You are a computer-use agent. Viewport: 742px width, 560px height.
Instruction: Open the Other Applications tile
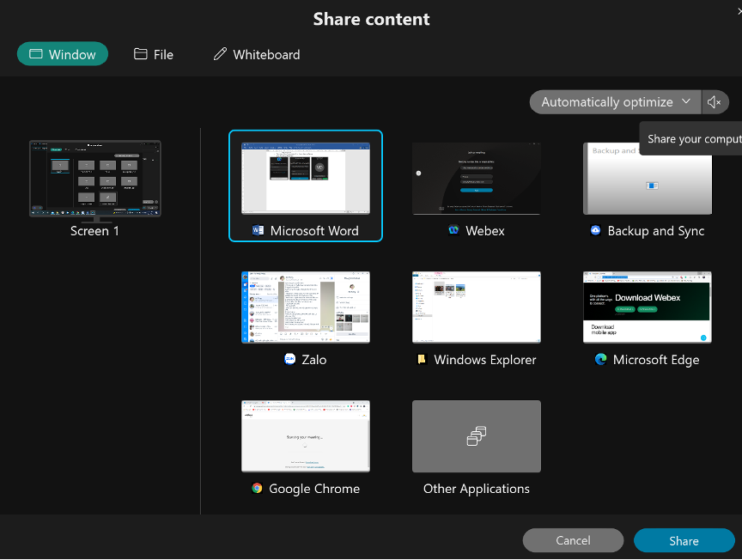477,436
